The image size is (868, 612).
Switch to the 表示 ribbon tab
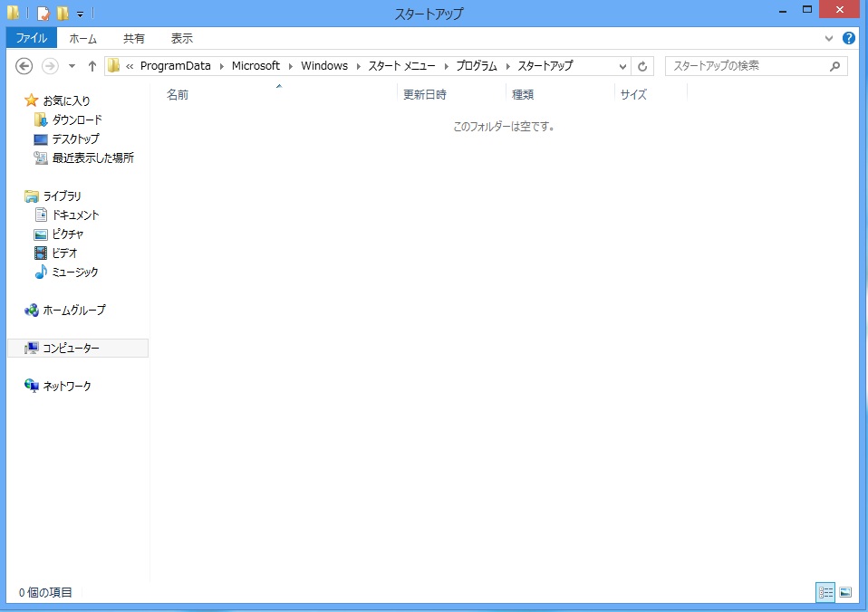click(x=182, y=39)
